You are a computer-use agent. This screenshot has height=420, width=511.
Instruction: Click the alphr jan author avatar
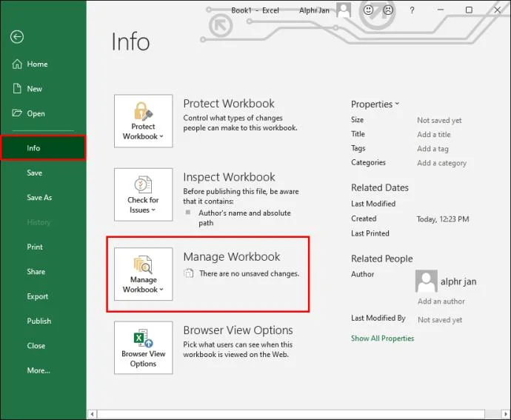click(x=427, y=281)
